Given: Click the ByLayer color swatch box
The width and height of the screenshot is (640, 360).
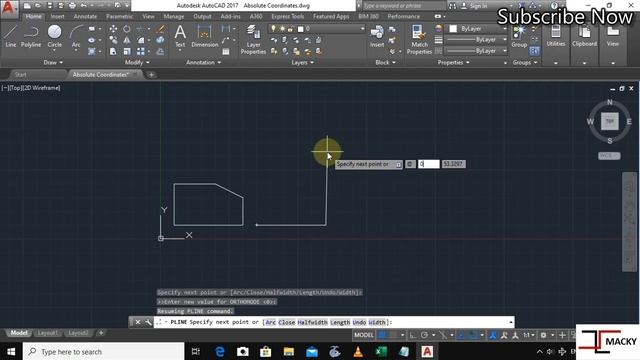Looking at the screenshot, I should [453, 29].
